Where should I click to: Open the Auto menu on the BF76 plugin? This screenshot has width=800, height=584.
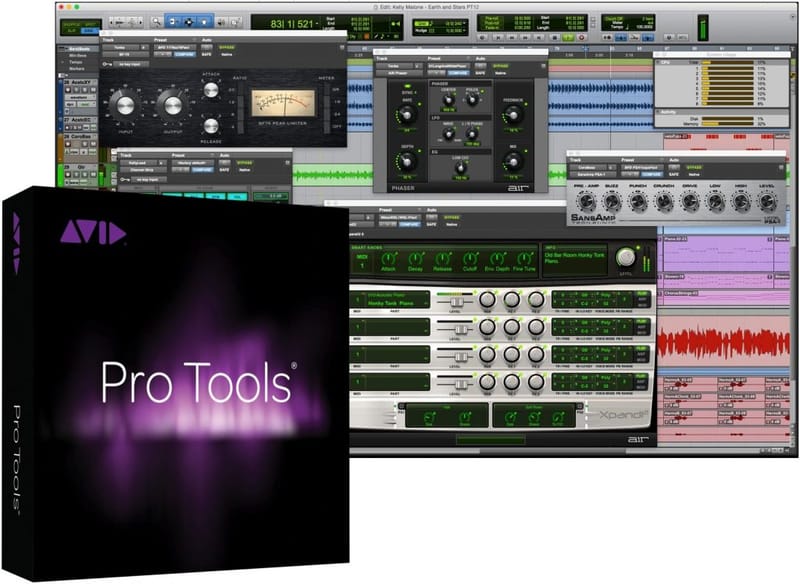pos(204,45)
